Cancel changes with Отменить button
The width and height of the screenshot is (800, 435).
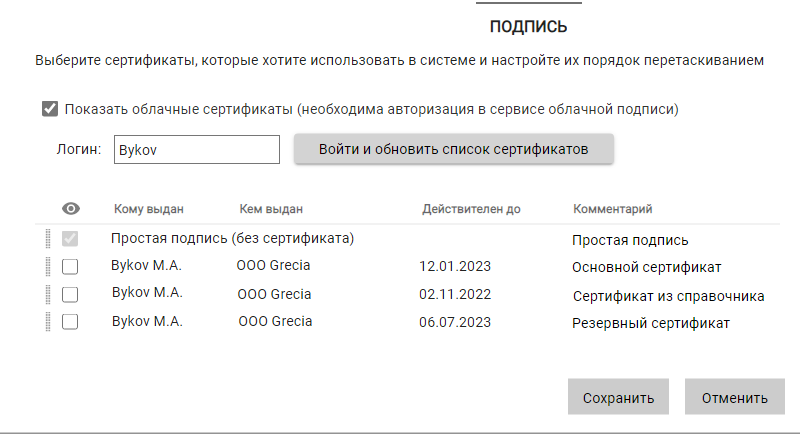[735, 397]
